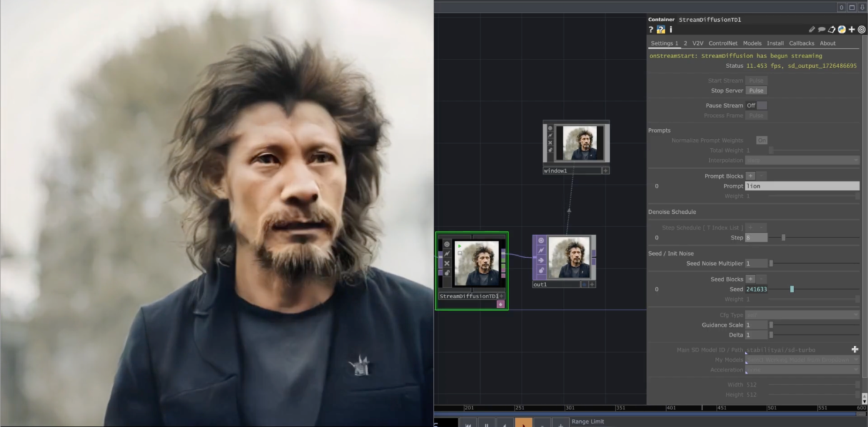Toggle the viewer active icon on window1 node

coord(550,128)
